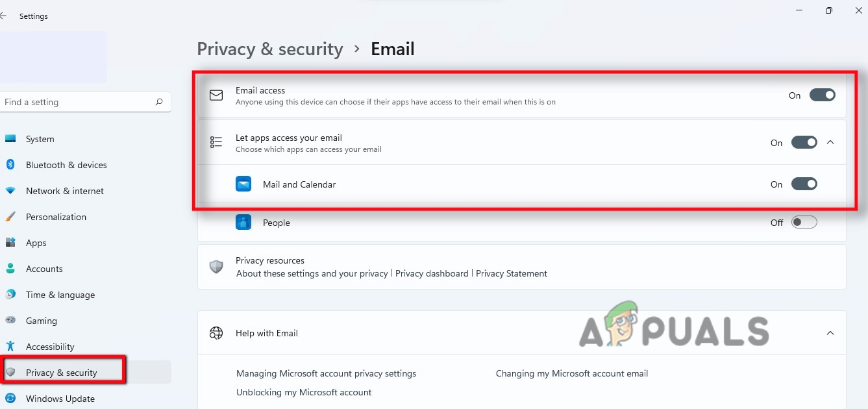Click the Privacy & security breadcrumb

[x=269, y=49]
